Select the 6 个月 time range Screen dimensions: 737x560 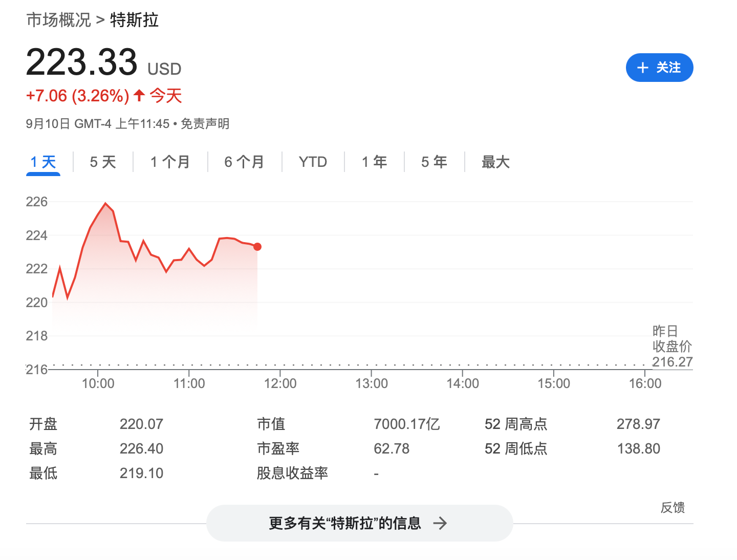coord(244,162)
